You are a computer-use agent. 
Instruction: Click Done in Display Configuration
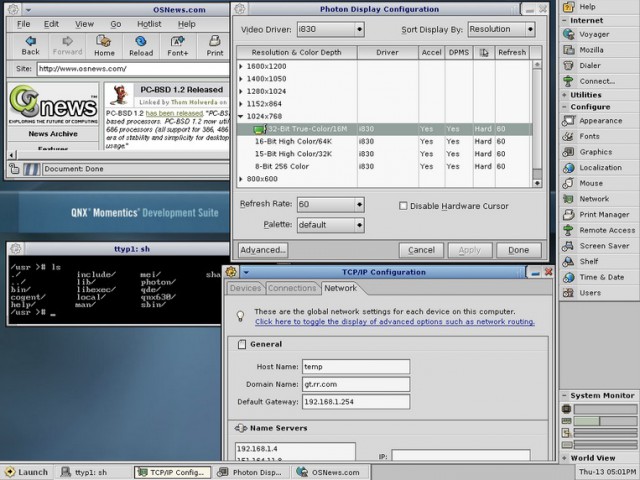[519, 250]
